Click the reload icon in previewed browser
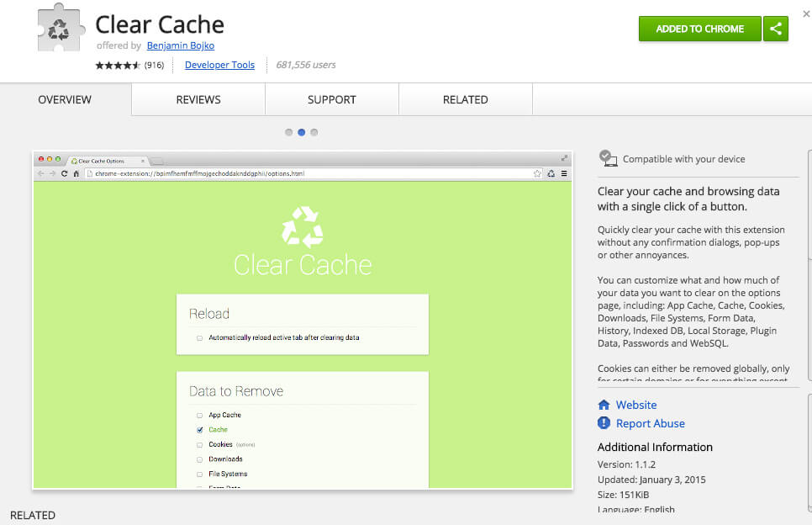This screenshot has height=525, width=812. click(x=64, y=173)
